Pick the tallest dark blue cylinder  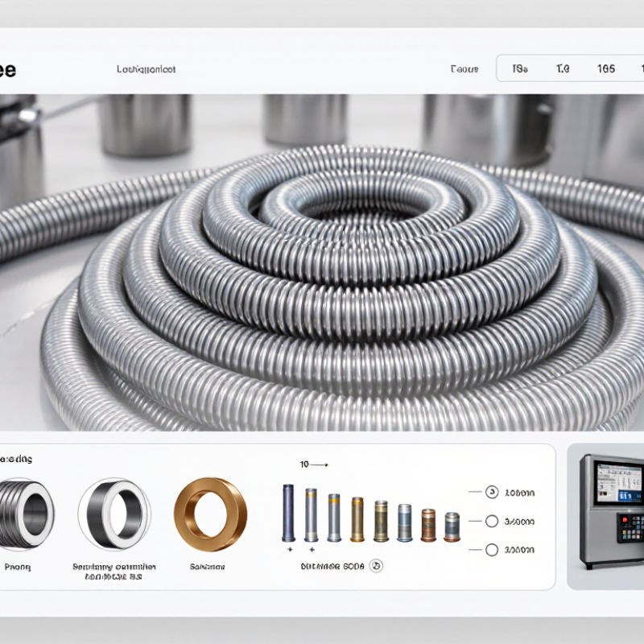pyautogui.click(x=288, y=513)
